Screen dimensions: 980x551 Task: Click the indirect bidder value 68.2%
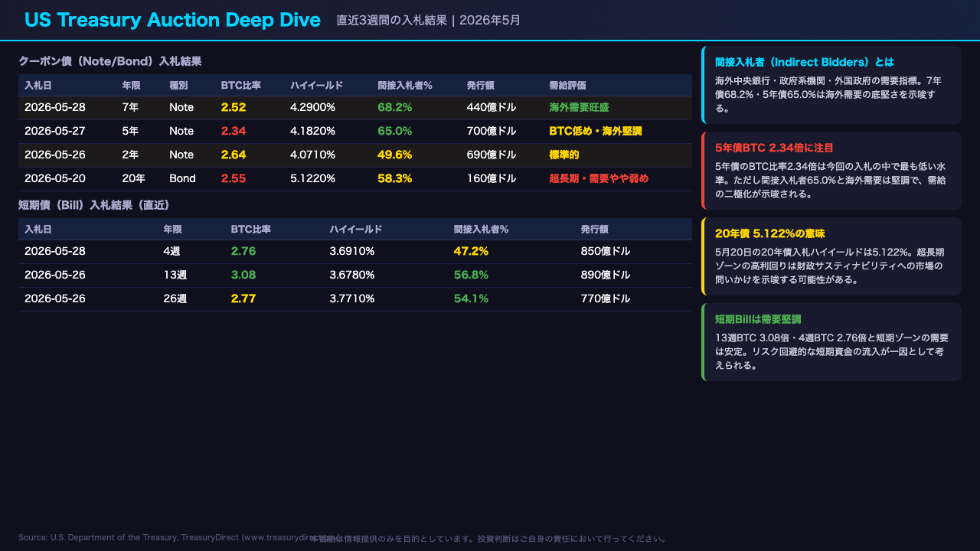click(395, 107)
